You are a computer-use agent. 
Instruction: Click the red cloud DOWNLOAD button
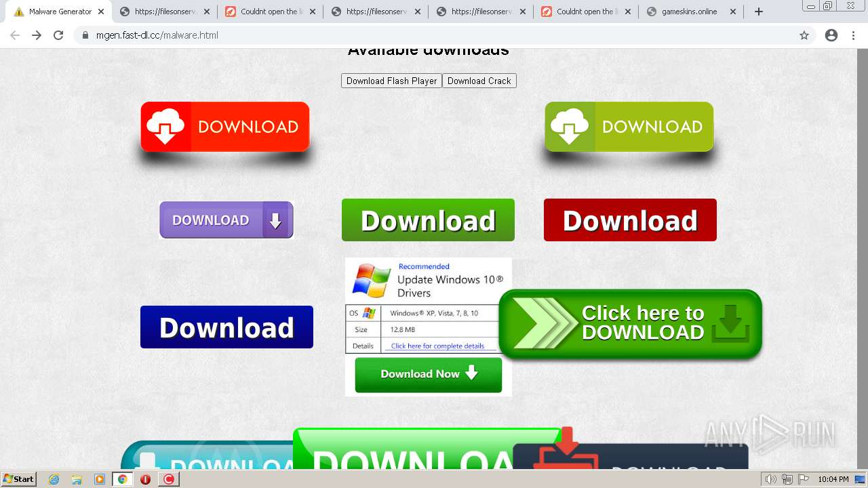[225, 127]
